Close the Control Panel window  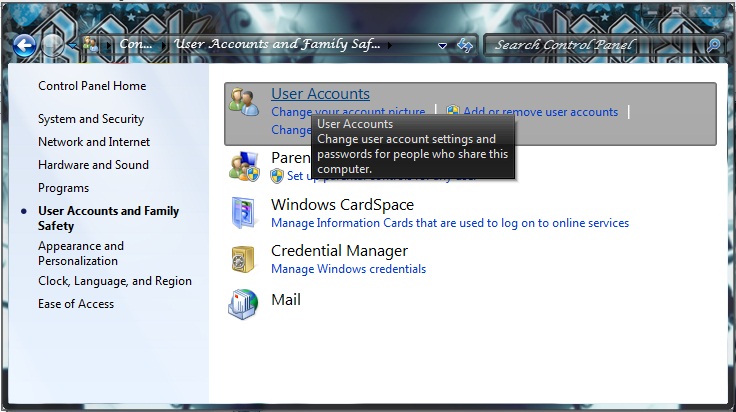coord(706,10)
